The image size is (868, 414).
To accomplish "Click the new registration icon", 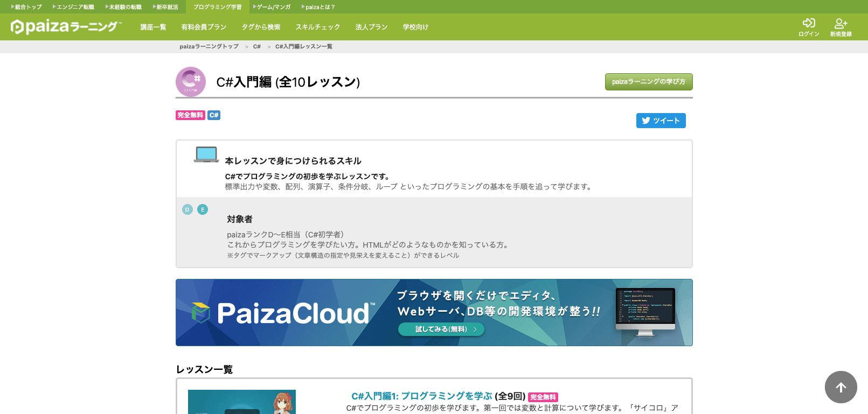I will [841, 23].
